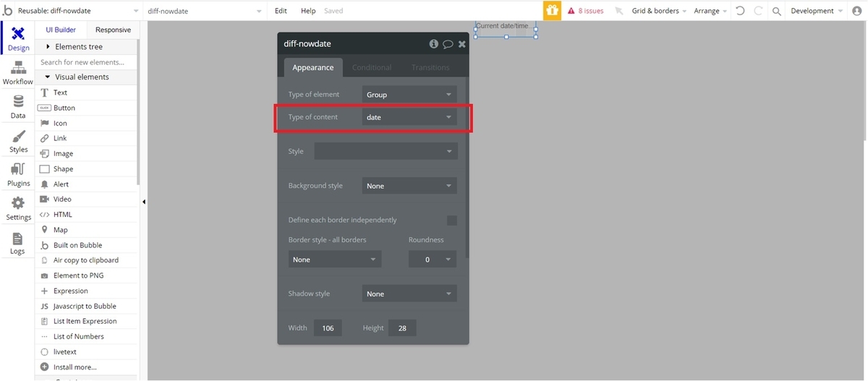868x381 pixels.
Task: Open the Design tab in sidebar
Action: click(x=18, y=38)
